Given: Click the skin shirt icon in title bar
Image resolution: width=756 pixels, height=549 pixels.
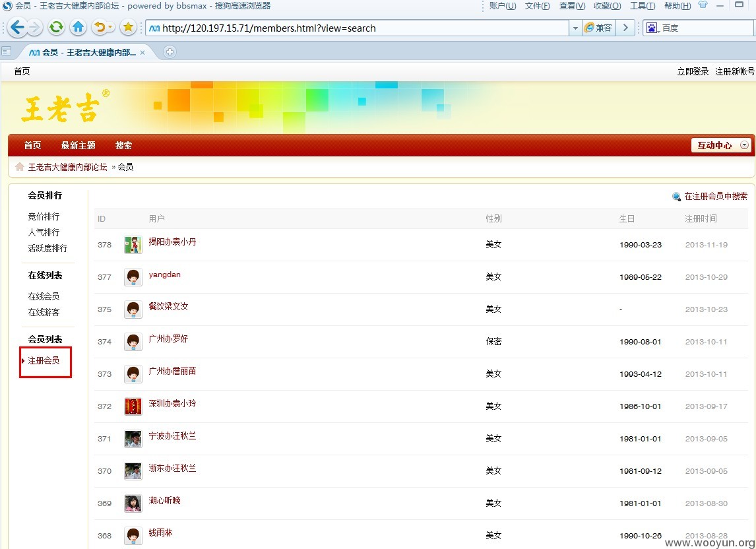Looking at the screenshot, I should click(703, 5).
